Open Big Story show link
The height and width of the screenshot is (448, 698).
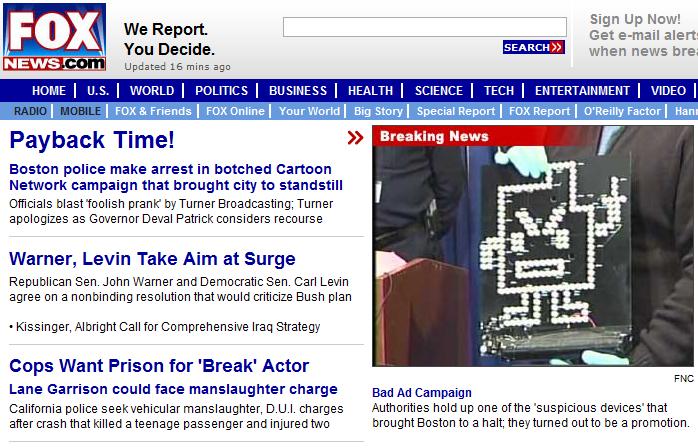coord(378,111)
